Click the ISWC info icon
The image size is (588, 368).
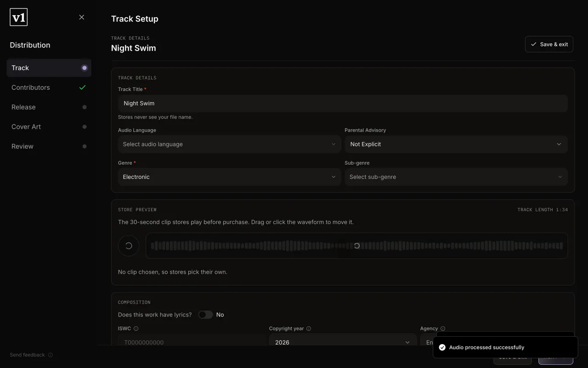point(136,328)
